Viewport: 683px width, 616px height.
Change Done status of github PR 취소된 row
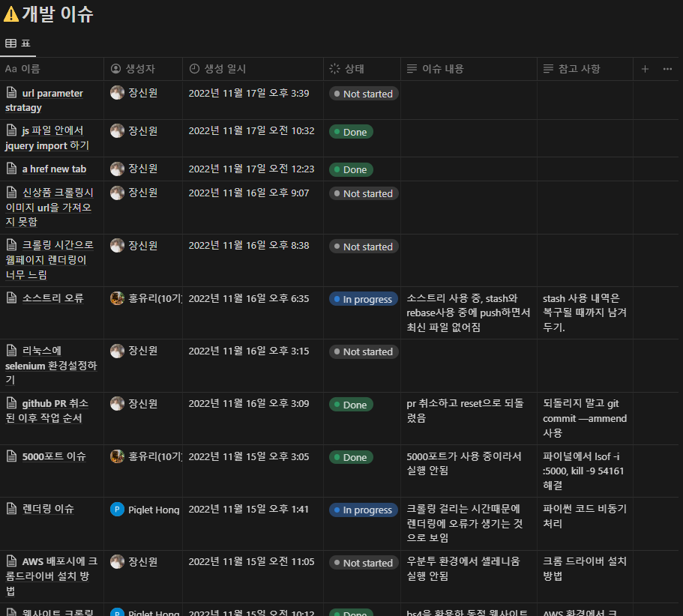coord(351,405)
